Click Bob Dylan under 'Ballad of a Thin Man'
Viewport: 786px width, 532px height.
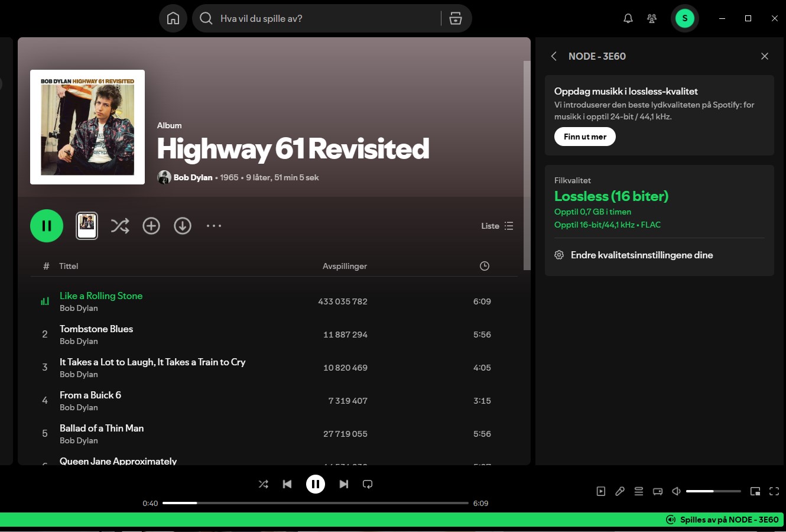[x=79, y=440]
